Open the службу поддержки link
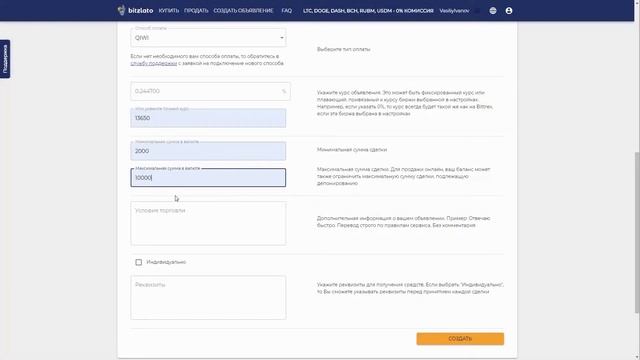640x360 pixels. (x=153, y=64)
